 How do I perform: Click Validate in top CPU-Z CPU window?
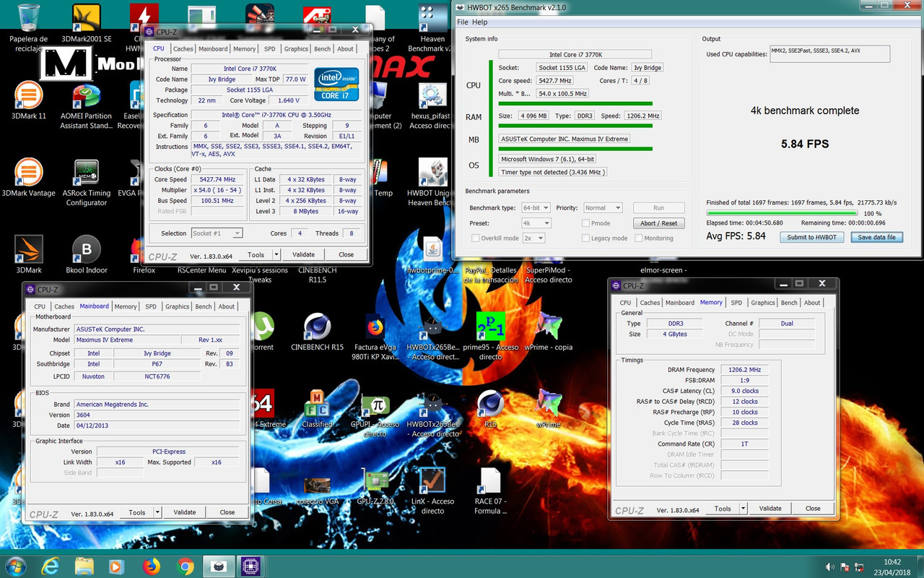point(303,254)
